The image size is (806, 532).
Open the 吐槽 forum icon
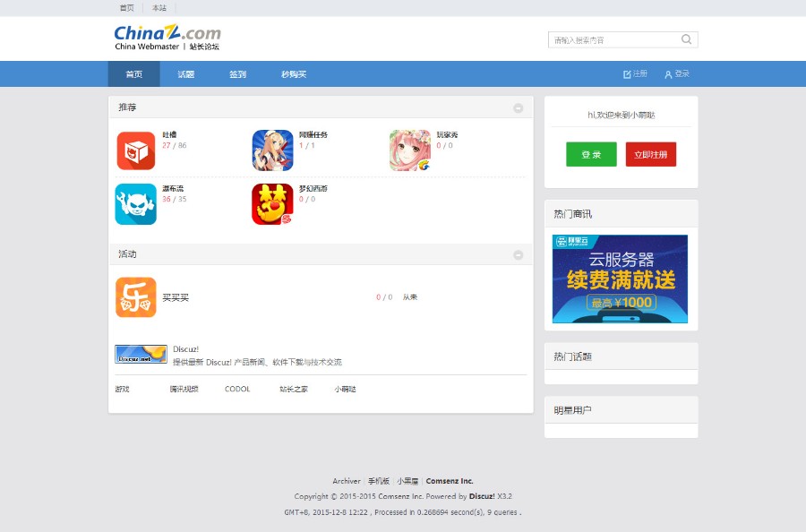(x=135, y=148)
